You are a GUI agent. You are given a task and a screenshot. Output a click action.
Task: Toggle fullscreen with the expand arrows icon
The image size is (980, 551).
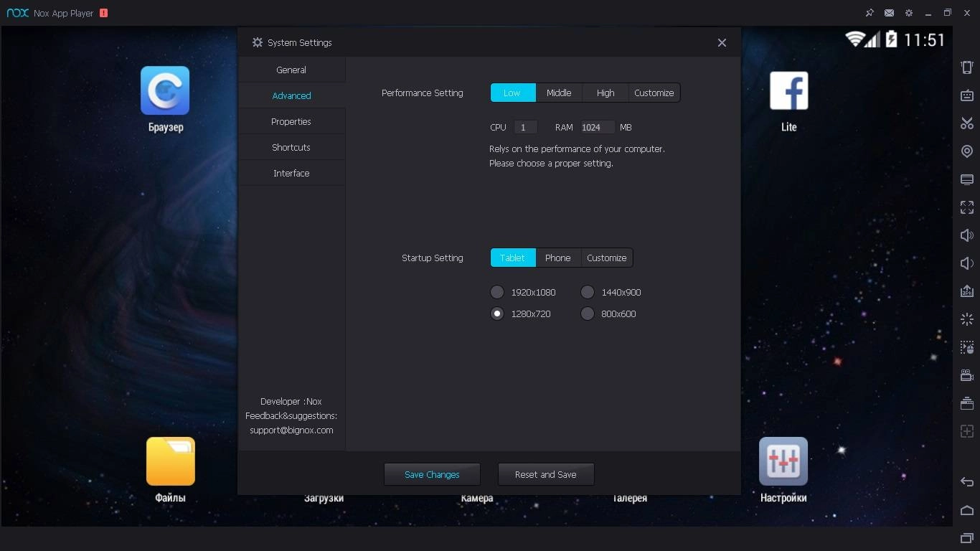(967, 207)
